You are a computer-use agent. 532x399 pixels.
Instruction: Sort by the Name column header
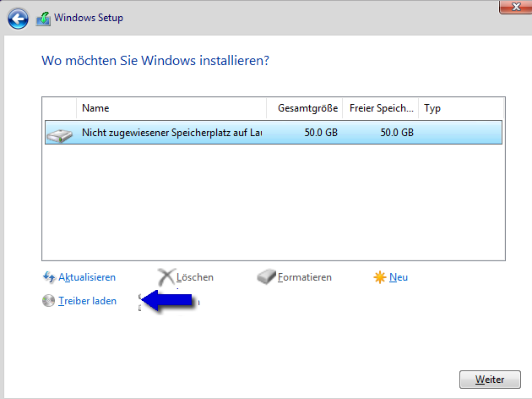point(171,108)
